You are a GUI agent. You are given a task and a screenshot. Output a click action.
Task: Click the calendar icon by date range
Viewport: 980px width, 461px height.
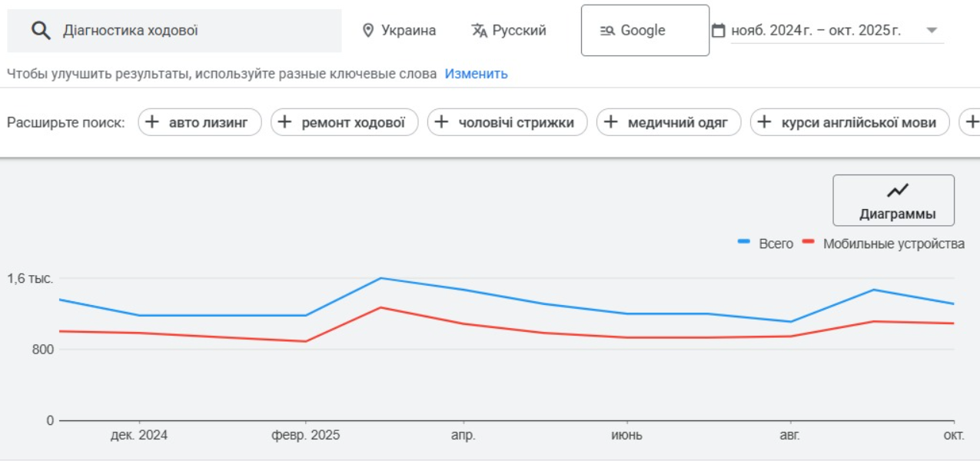(x=719, y=31)
